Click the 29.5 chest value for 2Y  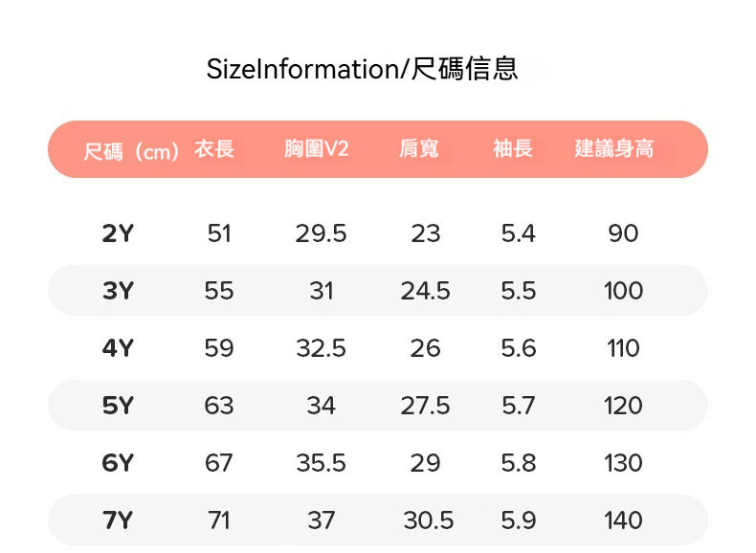321,233
